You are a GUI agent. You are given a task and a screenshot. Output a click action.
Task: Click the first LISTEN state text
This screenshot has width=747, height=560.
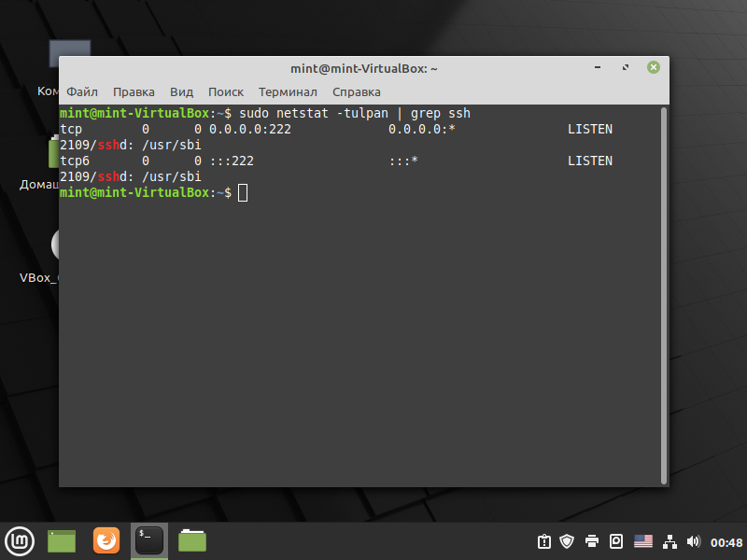[590, 129]
